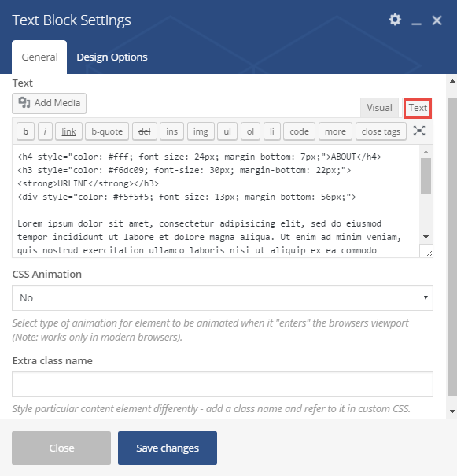
Task: Apply italic with the i quicktag
Action: [45, 131]
